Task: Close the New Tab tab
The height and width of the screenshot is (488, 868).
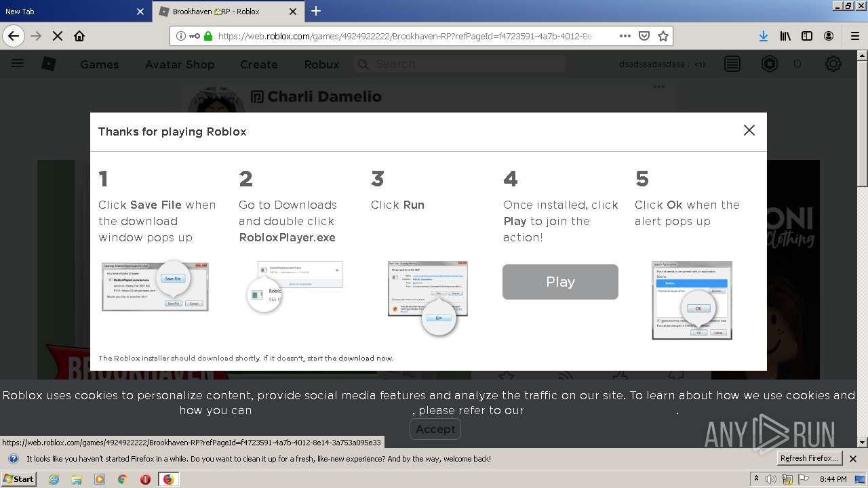Action: point(140,12)
